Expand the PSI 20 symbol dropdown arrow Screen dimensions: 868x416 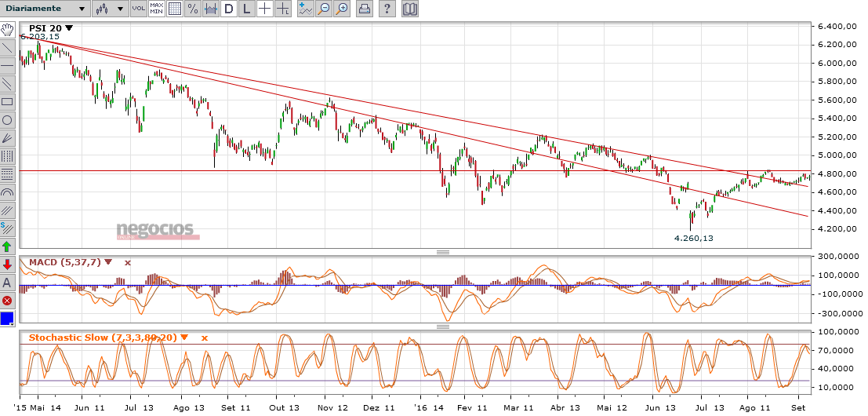pos(69,28)
